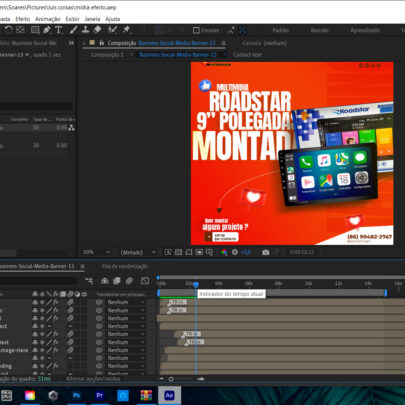Click the parent pick whip of first layer
405x405 pixels.
pos(99,302)
